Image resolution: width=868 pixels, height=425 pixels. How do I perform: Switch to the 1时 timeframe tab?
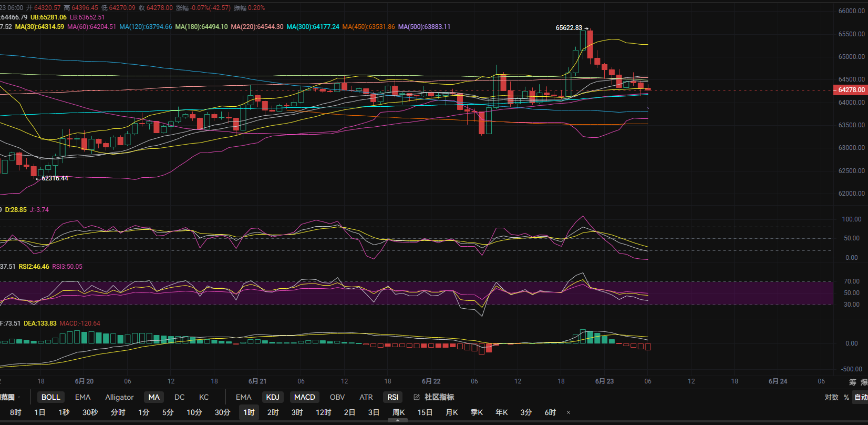click(x=249, y=412)
